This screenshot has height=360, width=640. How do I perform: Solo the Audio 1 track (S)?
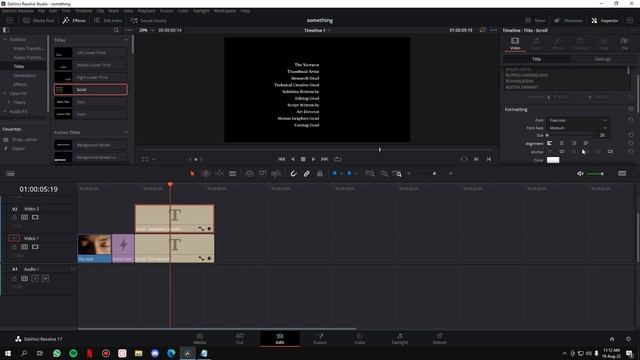tap(35, 278)
